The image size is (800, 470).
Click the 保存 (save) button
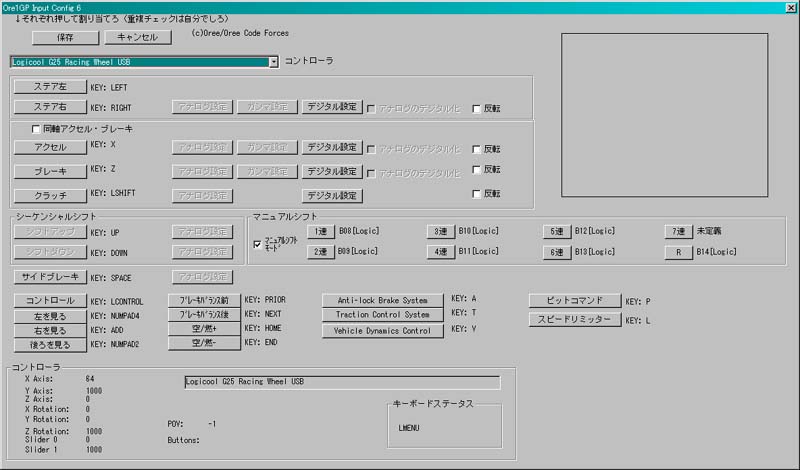(65, 37)
